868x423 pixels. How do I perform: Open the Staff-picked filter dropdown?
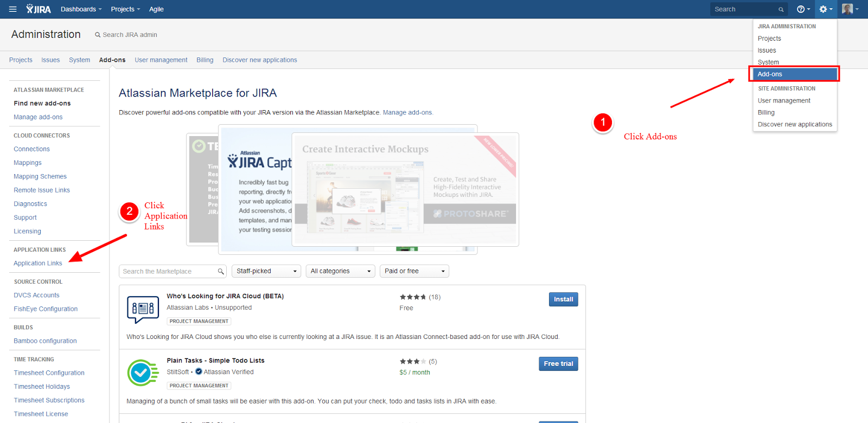coord(266,271)
